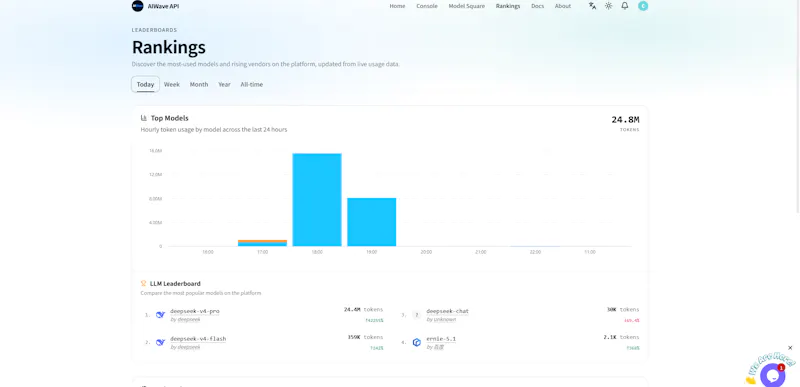Click the Top Models section title

[x=169, y=118]
